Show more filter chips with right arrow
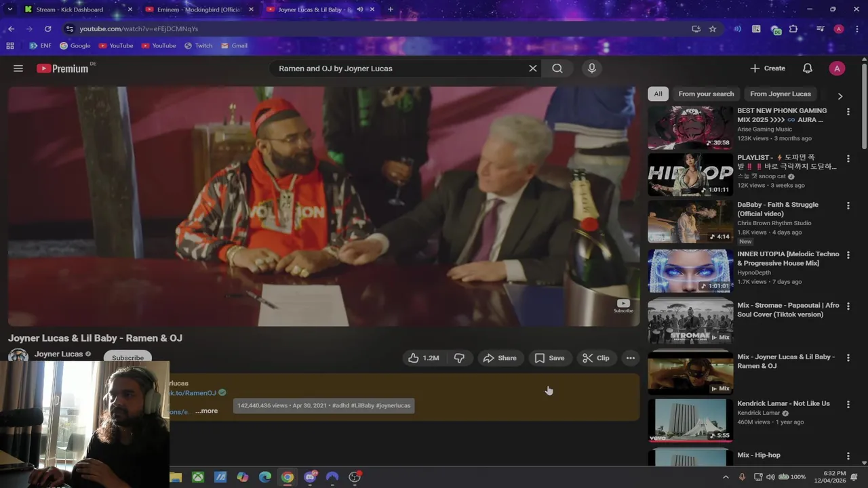Viewport: 868px width, 488px height. click(840, 96)
